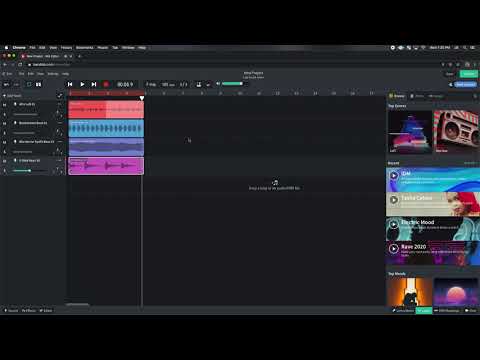Open options menu for the blue-clip track
Screen dimensions: 480x360
pyautogui.click(x=60, y=123)
